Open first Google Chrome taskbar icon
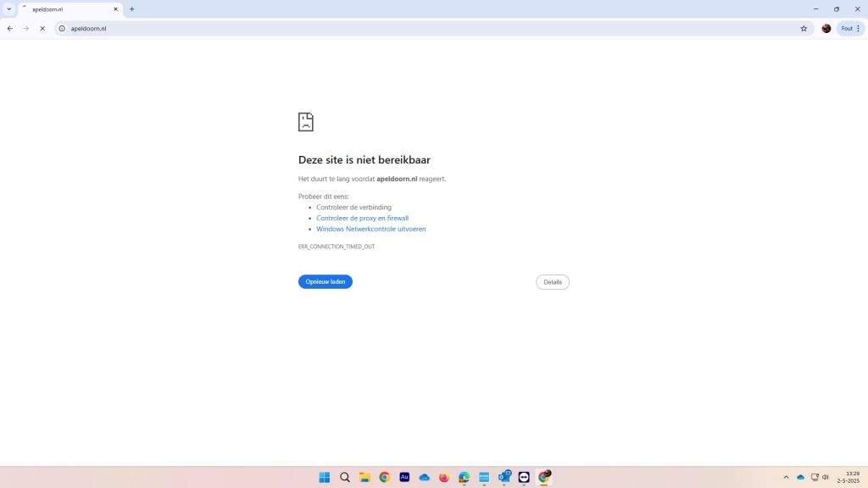 (385, 477)
